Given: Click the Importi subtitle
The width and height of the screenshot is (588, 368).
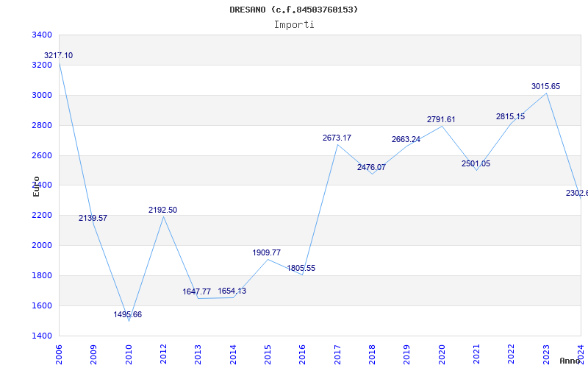Looking at the screenshot, I should 294,25.
